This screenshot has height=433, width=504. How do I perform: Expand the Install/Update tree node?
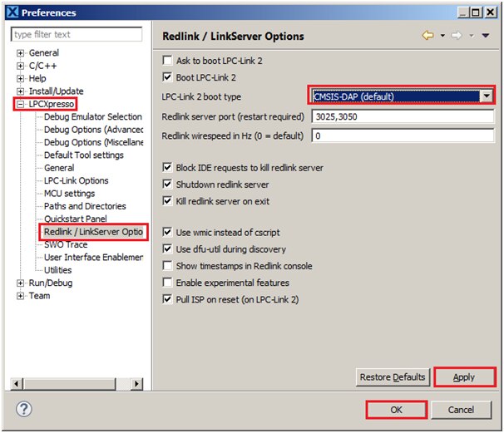[20, 91]
